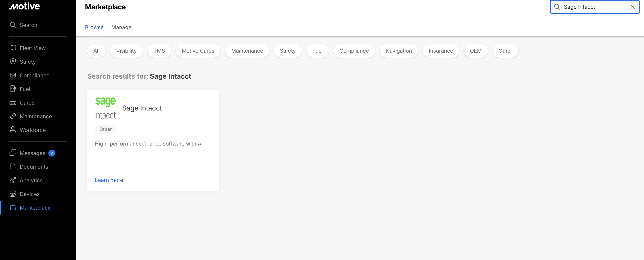The image size is (644, 260).
Task: Click the Other tag on Sage Intacct card
Action: [x=105, y=129]
